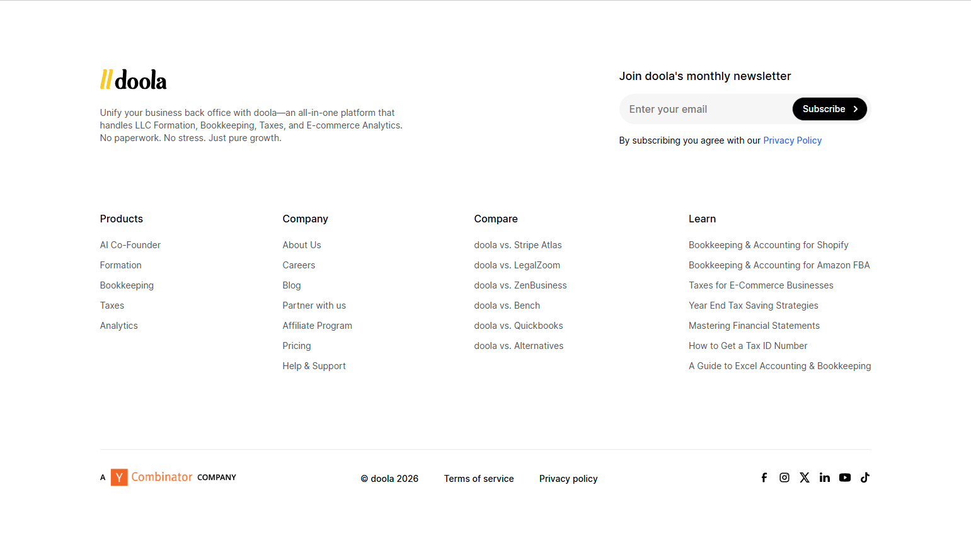This screenshot has height=560, width=971.
Task: Visit the AI Co-Founder product page
Action: click(x=130, y=244)
